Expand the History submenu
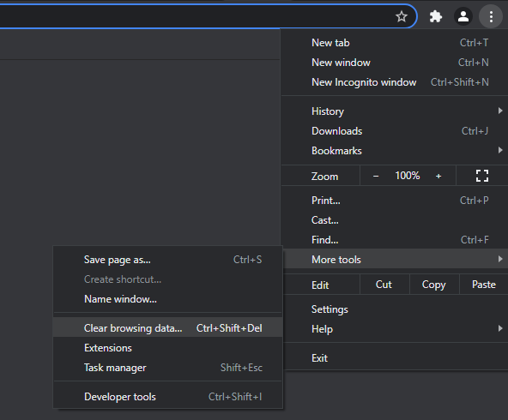Screen dimensions: 508x420 pos(394,111)
